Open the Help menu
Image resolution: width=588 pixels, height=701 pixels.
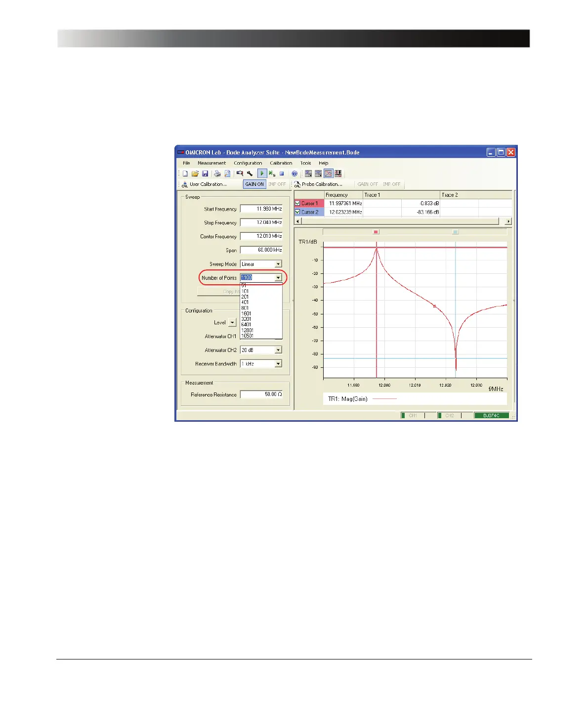click(324, 163)
